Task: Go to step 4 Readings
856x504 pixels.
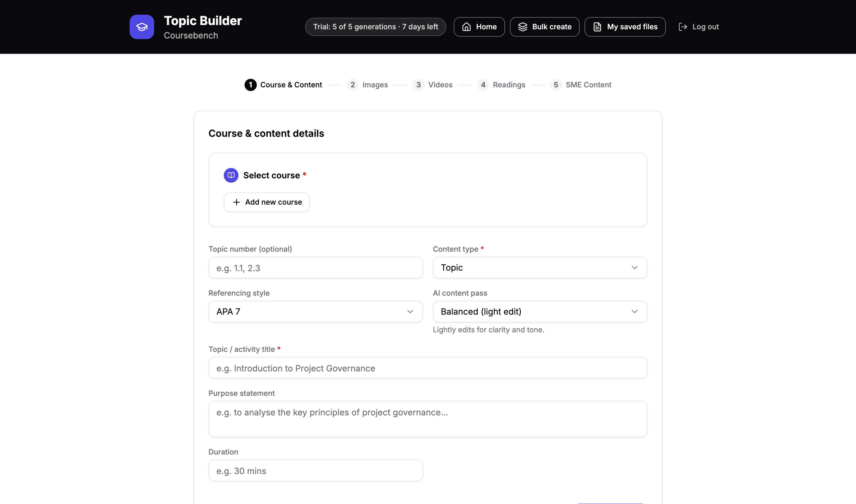Action: [x=501, y=85]
